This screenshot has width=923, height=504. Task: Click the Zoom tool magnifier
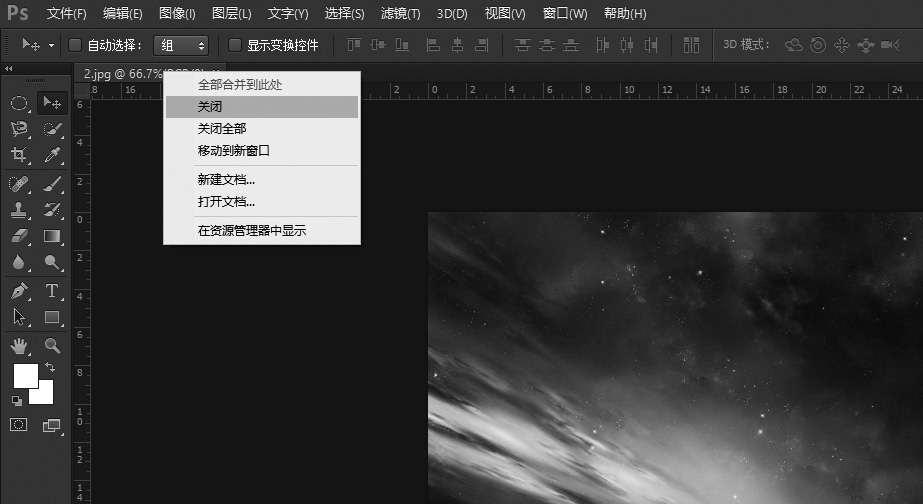pyautogui.click(x=52, y=346)
